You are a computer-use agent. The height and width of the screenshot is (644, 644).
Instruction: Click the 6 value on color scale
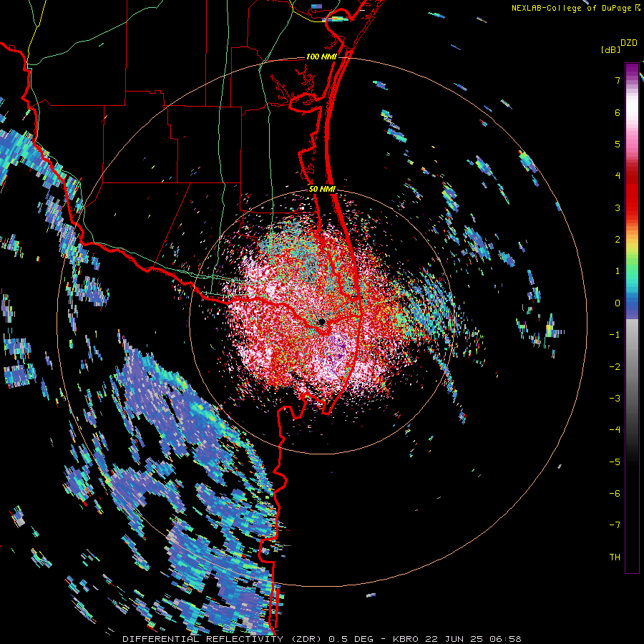click(618, 112)
